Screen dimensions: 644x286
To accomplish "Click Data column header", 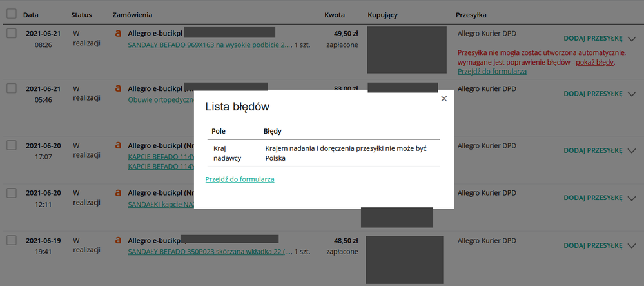I will [31, 15].
